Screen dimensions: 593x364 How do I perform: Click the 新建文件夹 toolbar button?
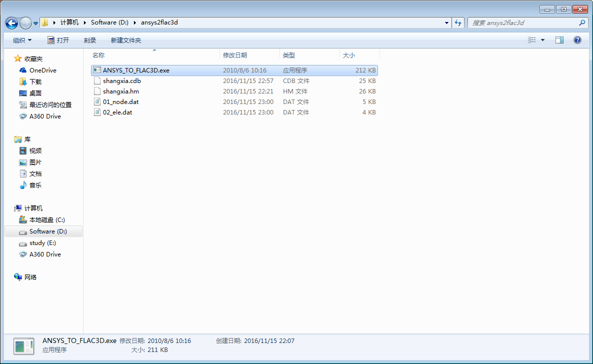[x=126, y=40]
